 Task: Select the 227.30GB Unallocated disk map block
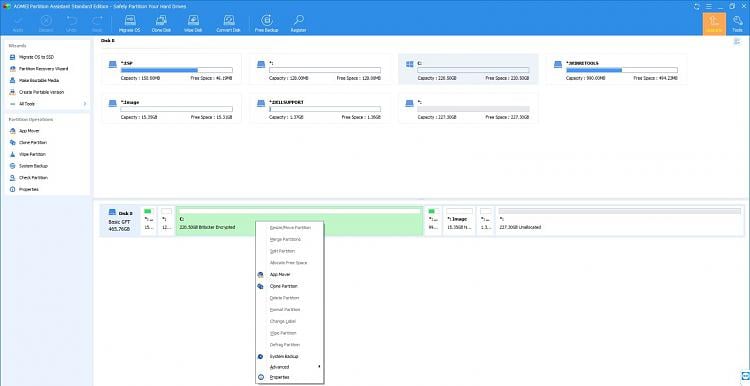pos(619,221)
